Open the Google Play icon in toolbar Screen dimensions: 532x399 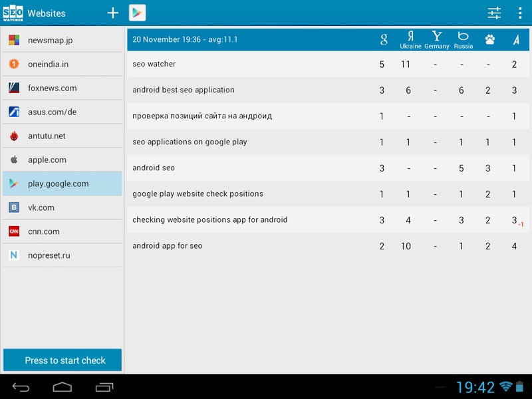coord(138,13)
